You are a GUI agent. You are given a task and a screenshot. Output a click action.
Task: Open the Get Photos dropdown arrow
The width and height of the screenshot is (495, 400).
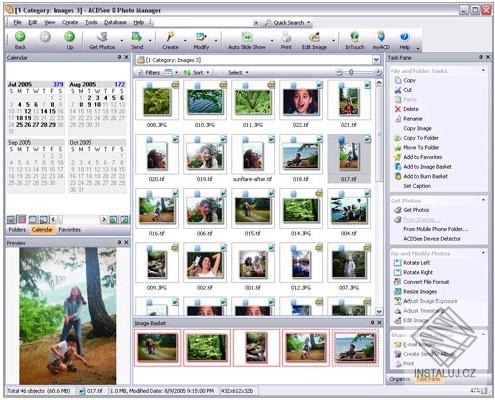point(122,41)
